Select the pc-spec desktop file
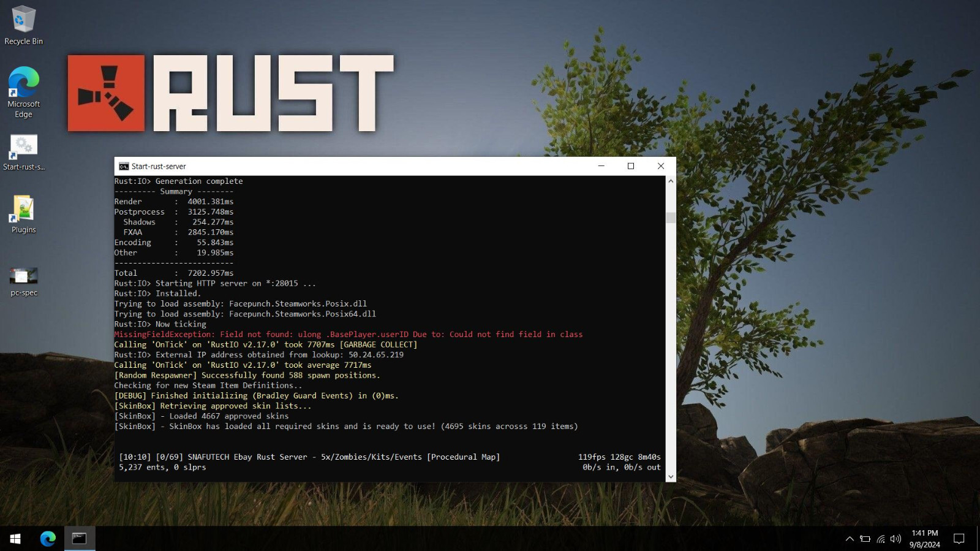Screen dimensions: 980x551 [x=23, y=282]
